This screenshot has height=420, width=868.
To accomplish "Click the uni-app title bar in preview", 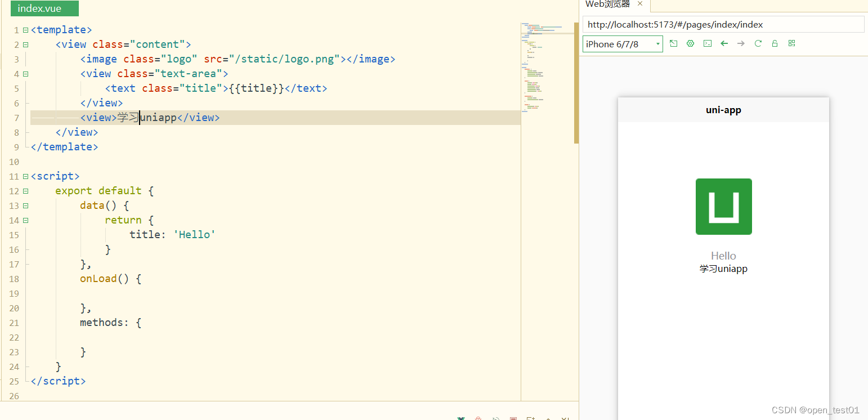I will point(723,110).
